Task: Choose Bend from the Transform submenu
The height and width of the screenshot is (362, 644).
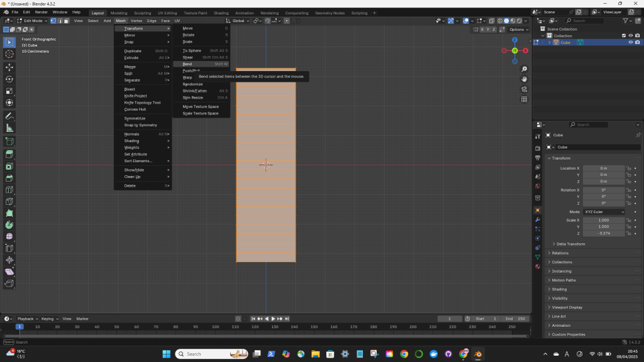Action: click(187, 64)
